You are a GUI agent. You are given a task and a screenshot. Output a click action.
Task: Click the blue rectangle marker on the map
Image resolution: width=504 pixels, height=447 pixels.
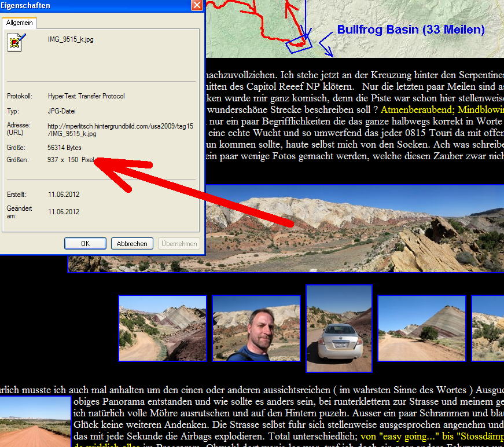(x=300, y=42)
